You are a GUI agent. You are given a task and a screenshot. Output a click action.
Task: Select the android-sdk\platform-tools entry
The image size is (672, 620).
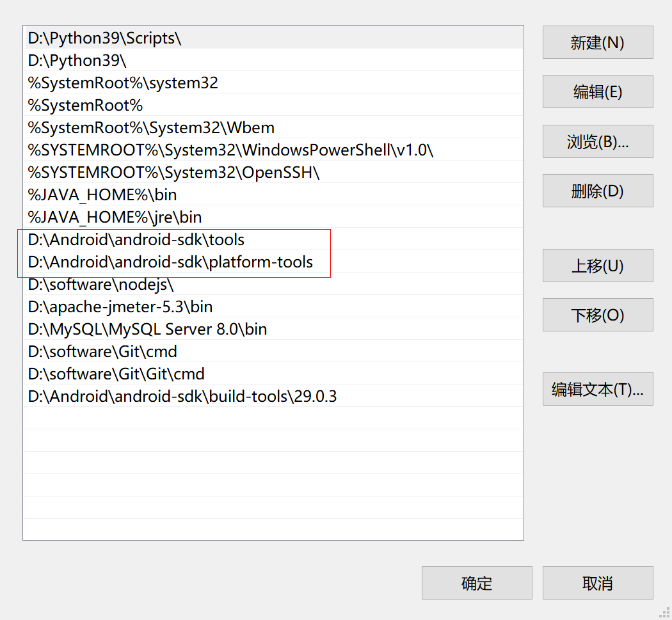click(x=273, y=261)
